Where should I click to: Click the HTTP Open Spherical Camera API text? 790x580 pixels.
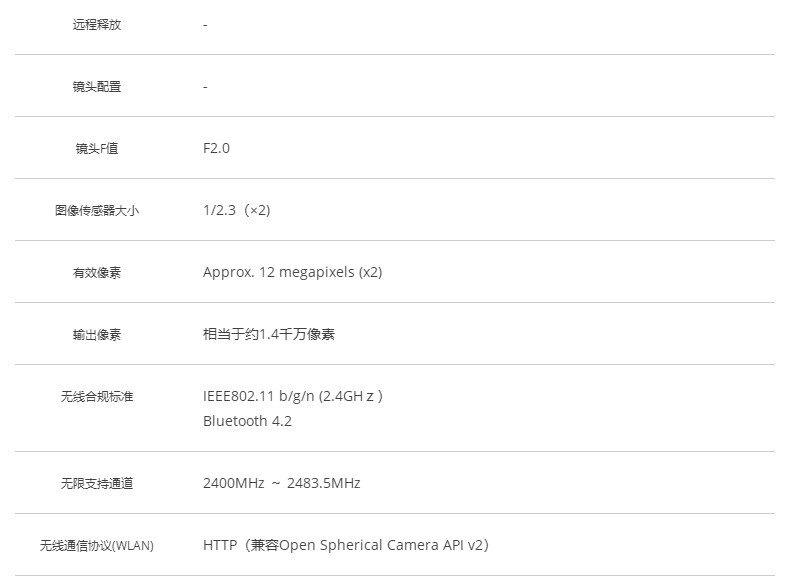pyautogui.click(x=346, y=545)
